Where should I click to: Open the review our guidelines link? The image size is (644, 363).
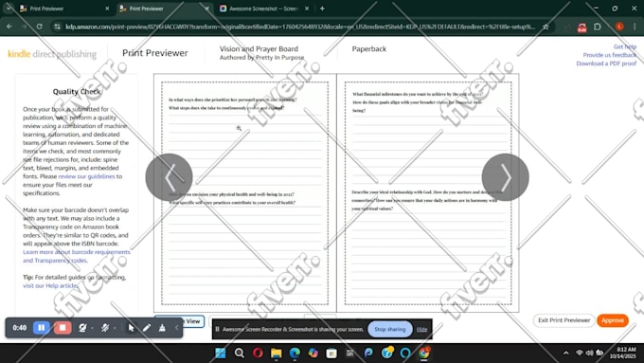(x=87, y=176)
